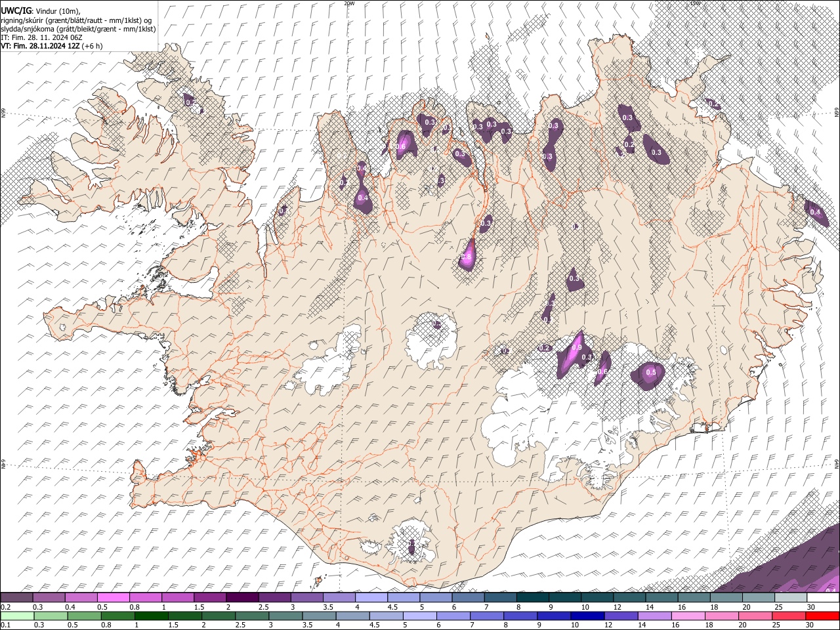Select the periwinkle rain swatch marked 5
The width and height of the screenshot is (840, 630).
click(419, 616)
